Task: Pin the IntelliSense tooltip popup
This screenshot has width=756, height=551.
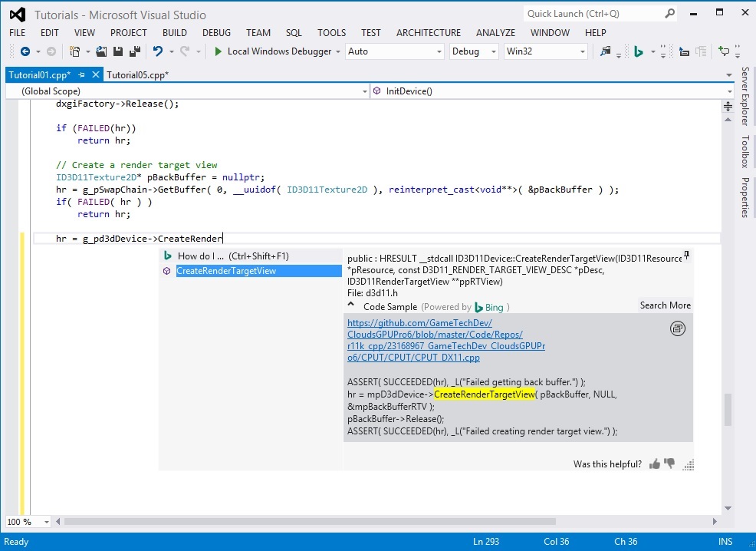Action: click(686, 254)
